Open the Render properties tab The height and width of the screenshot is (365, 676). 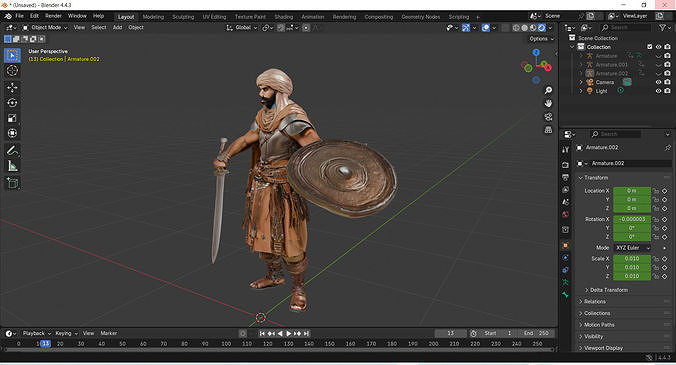566,165
